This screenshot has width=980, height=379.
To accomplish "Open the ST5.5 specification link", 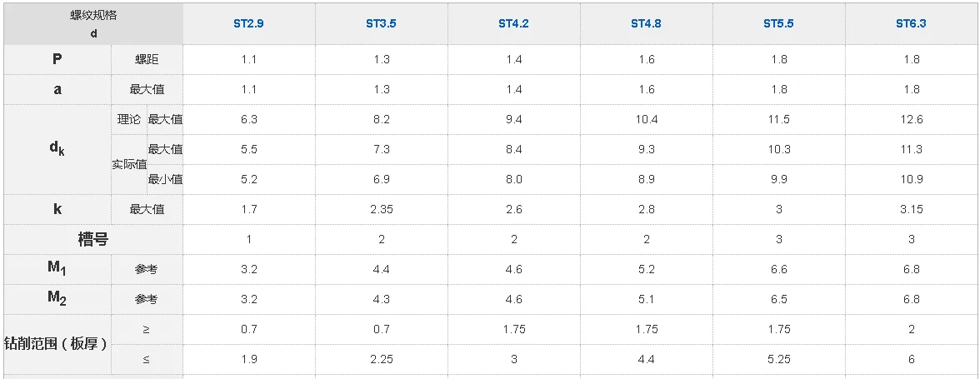I will (x=778, y=24).
